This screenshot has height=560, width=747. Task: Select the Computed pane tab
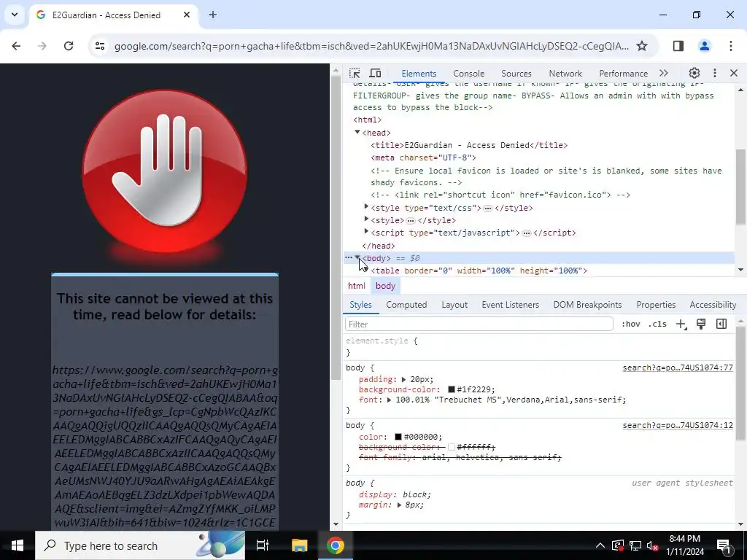pyautogui.click(x=406, y=305)
